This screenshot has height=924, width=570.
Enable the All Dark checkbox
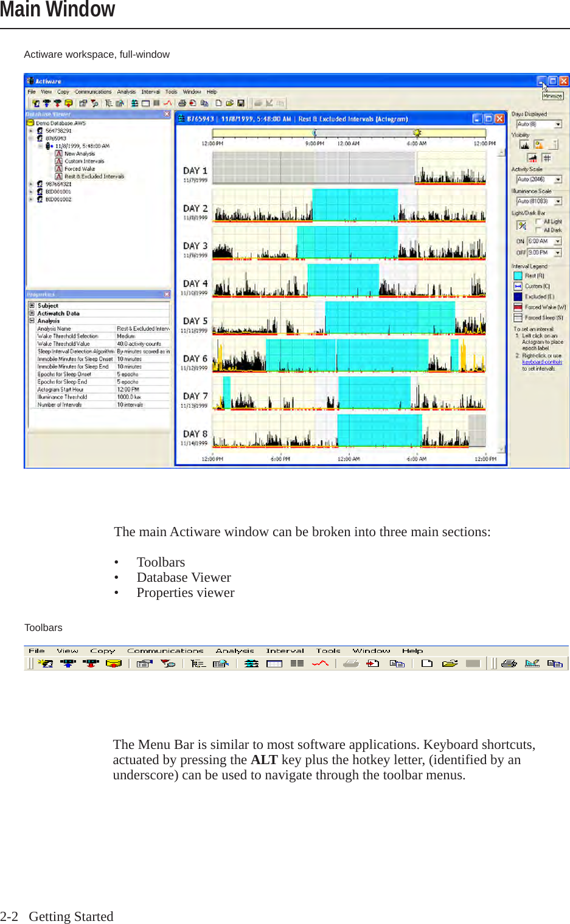click(x=538, y=230)
